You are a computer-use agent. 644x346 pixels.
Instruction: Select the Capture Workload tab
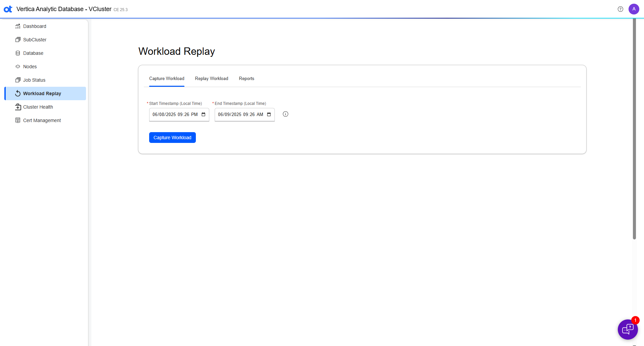pos(167,79)
